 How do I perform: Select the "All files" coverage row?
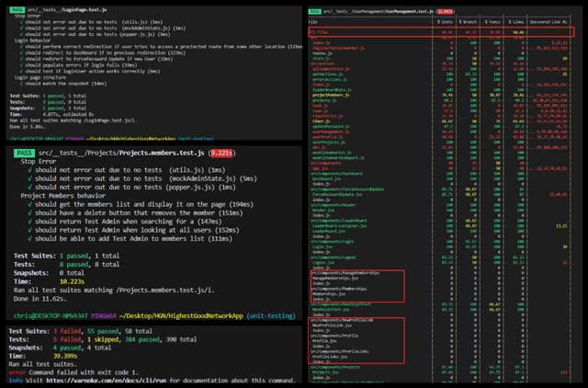320,30
